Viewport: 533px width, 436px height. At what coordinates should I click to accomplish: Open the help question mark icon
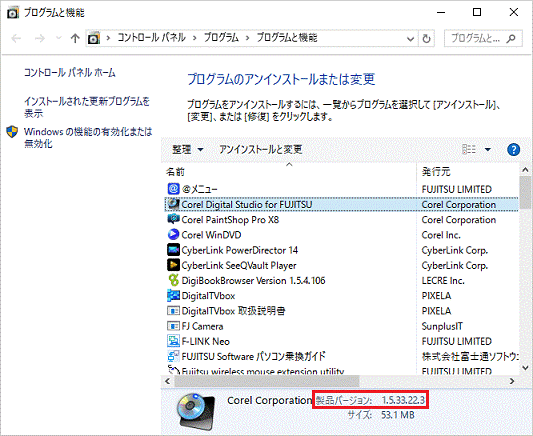coord(513,150)
